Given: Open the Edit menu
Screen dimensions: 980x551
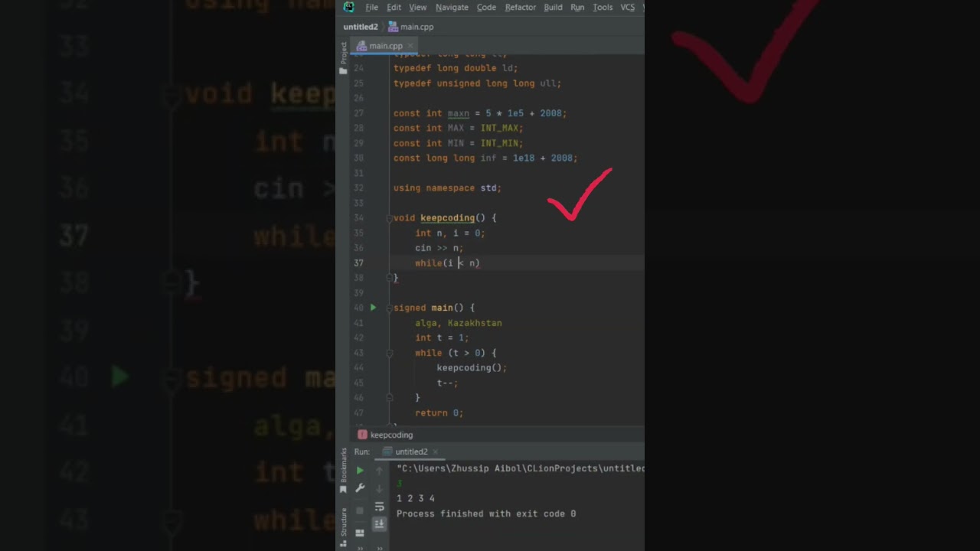Looking at the screenshot, I should (394, 7).
